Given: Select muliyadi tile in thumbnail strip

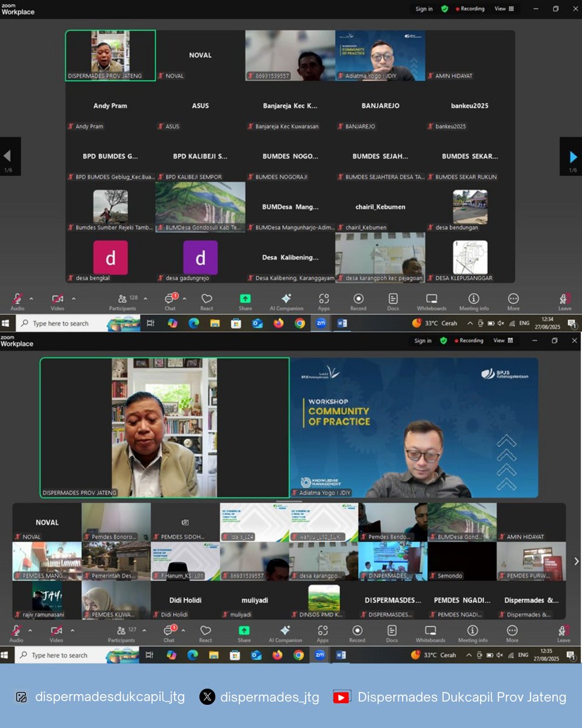Looking at the screenshot, I should [x=255, y=600].
